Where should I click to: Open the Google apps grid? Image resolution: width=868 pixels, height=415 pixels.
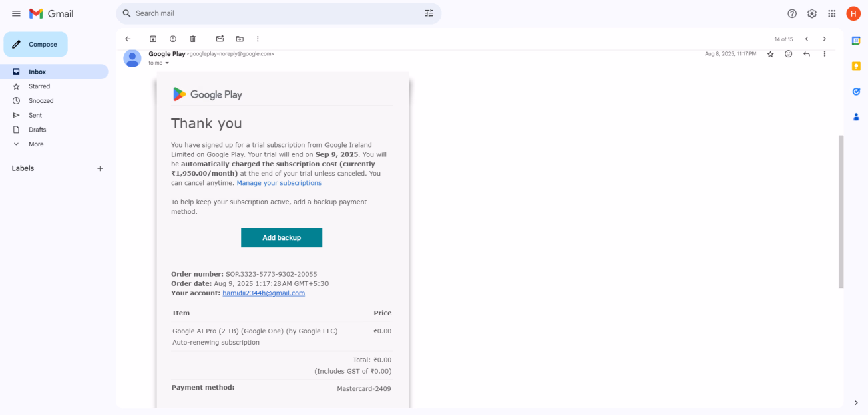[x=832, y=13]
